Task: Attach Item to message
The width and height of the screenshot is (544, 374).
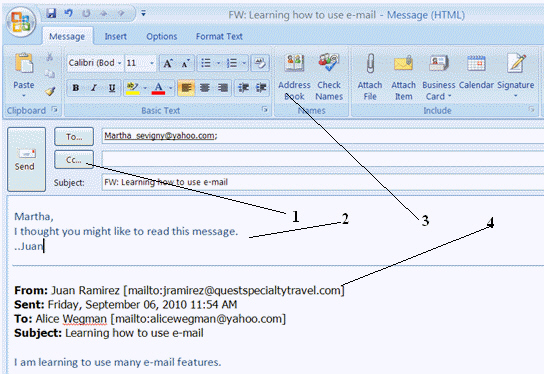Action: click(403, 77)
